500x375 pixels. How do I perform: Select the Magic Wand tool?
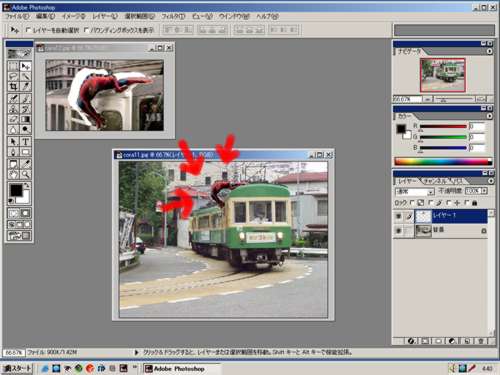(x=25, y=76)
